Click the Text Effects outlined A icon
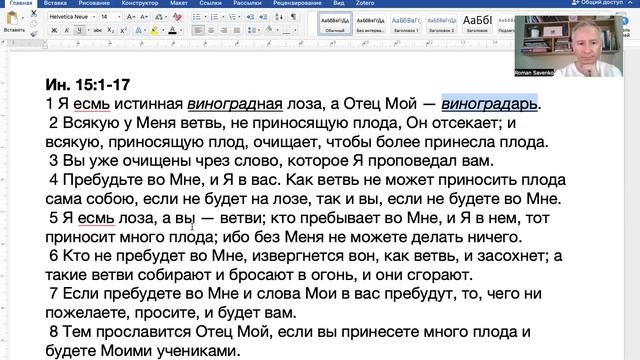Screen dimensions: 640x360 (139, 30)
